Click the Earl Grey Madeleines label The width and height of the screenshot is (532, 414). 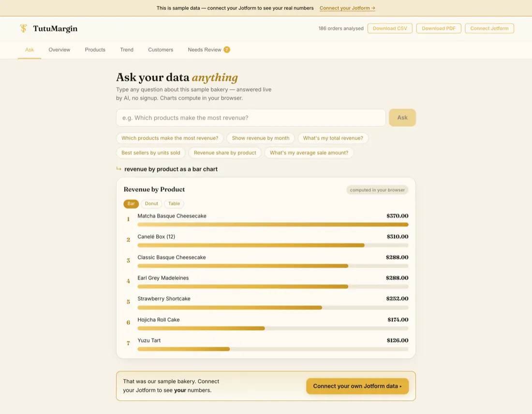pyautogui.click(x=163, y=278)
